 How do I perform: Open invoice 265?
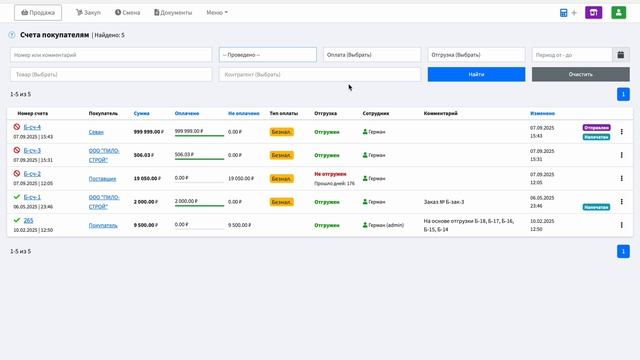click(x=28, y=220)
